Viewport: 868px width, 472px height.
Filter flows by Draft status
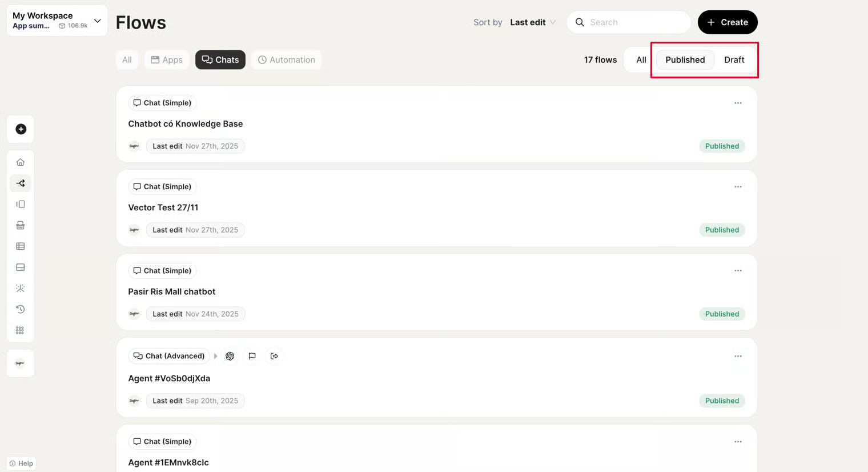(x=734, y=60)
